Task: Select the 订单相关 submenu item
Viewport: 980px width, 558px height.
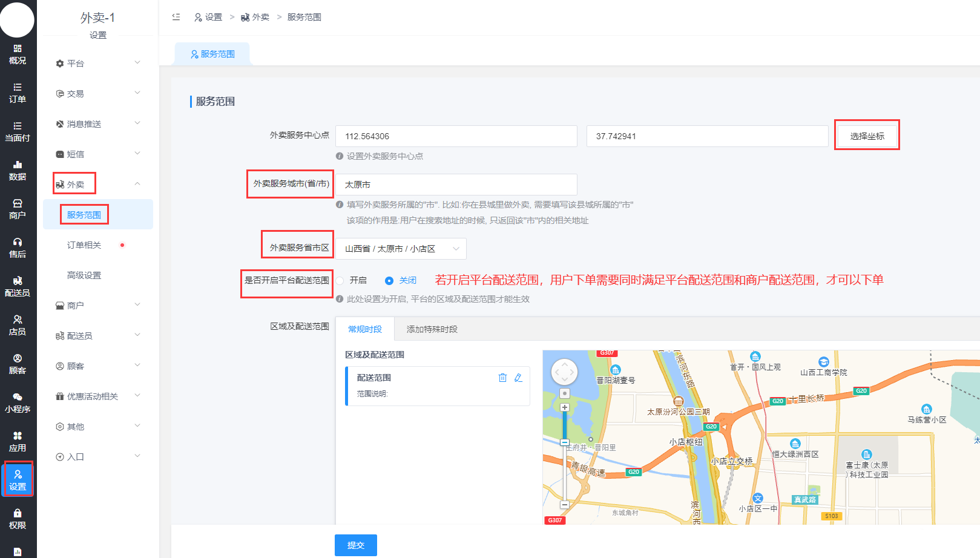Action: tap(98, 245)
